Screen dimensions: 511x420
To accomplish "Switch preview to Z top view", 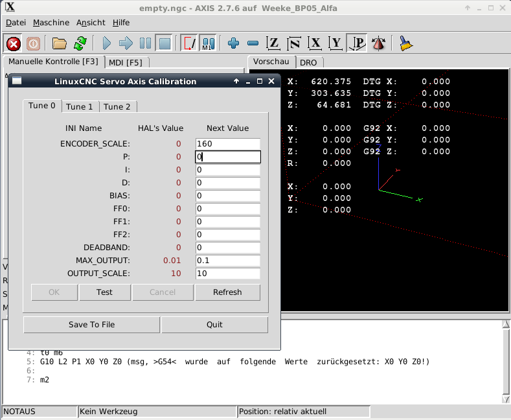I will point(273,43).
